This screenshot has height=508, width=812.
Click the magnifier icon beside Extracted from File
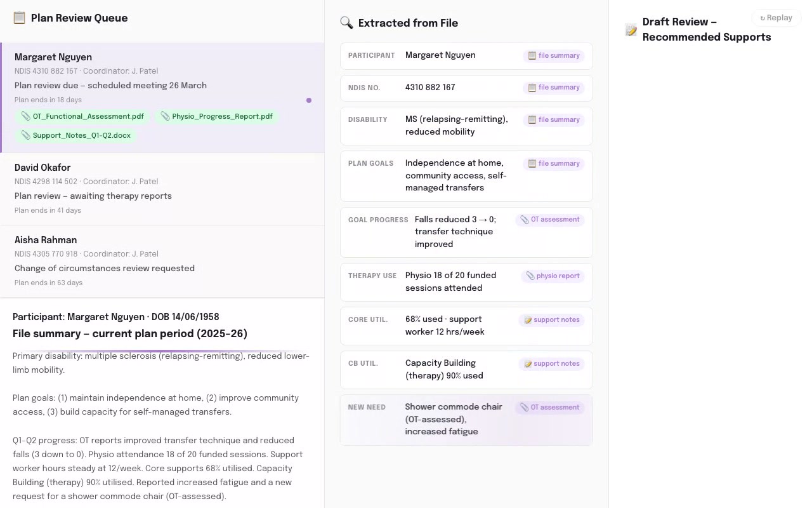[346, 23]
